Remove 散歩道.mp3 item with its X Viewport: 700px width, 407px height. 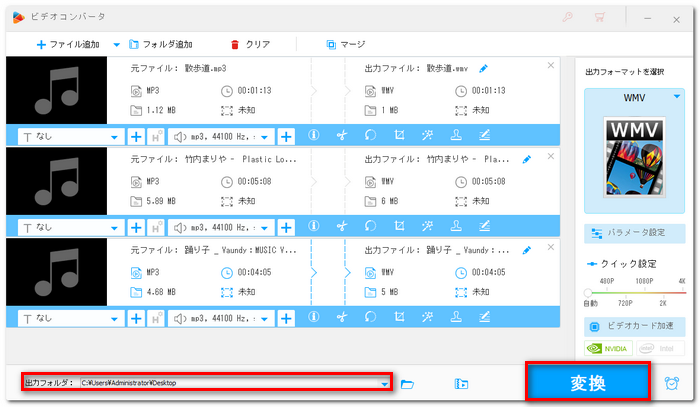550,66
